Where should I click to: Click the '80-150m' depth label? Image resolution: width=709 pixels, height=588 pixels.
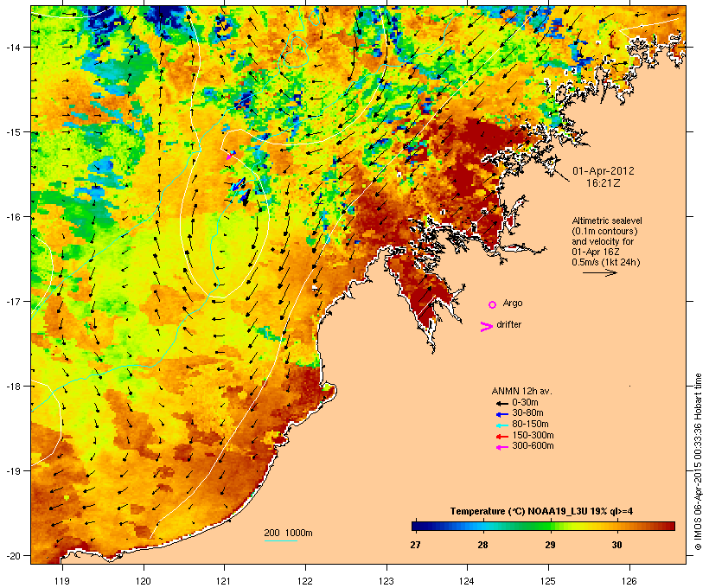530,424
